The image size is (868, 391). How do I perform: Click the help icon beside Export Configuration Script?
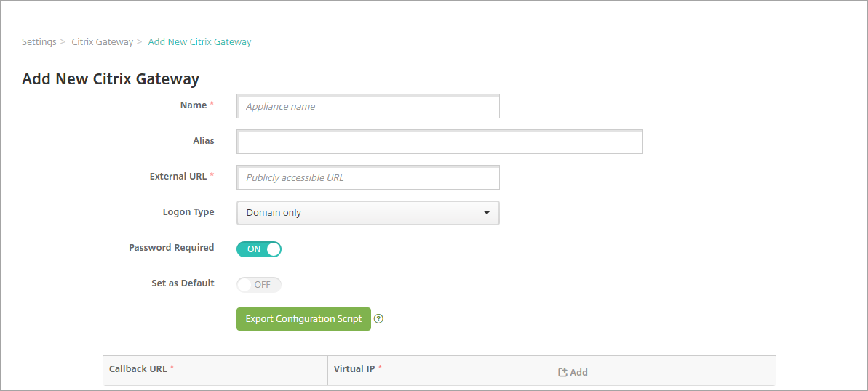coord(379,318)
